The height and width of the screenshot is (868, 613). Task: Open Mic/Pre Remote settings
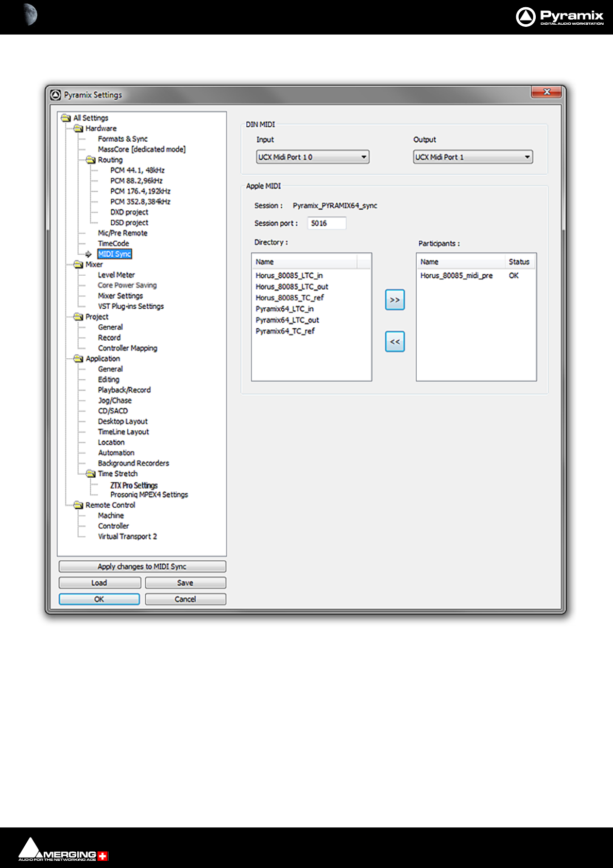123,233
